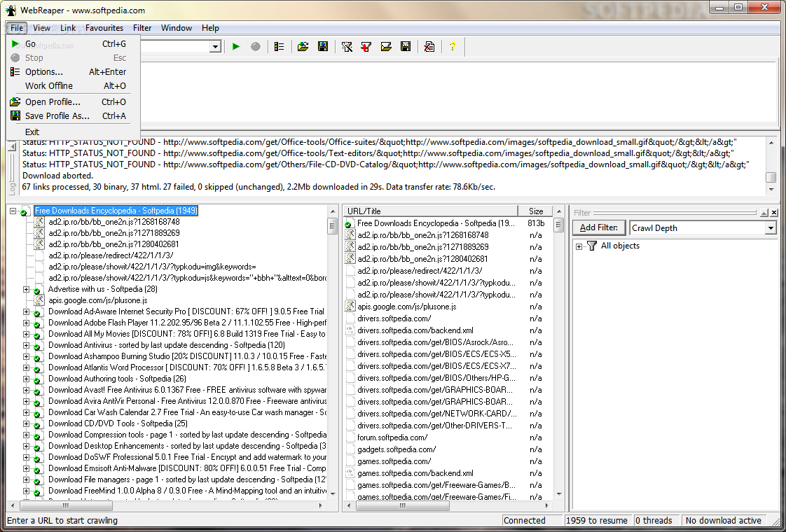This screenshot has height=532, width=786.
Task: Open the Help menu
Action: tap(211, 28)
